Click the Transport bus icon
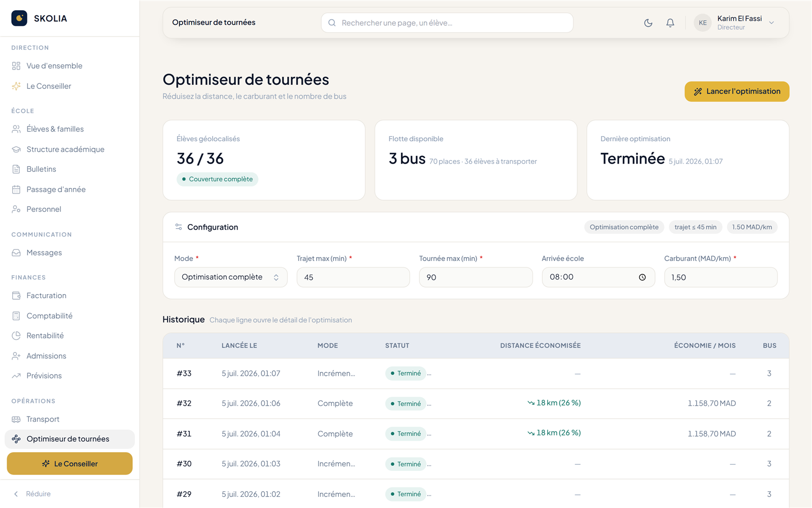Screen dimensions: 812x508 (x=16, y=419)
